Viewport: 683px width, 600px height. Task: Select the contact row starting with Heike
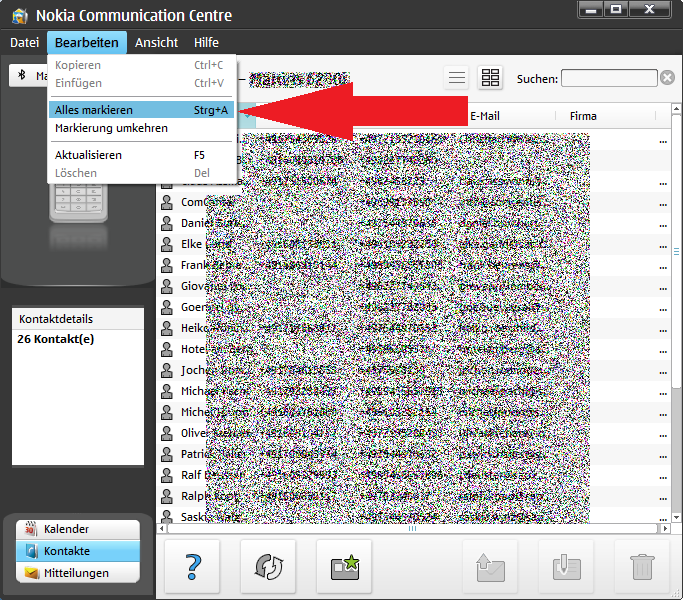(413, 328)
